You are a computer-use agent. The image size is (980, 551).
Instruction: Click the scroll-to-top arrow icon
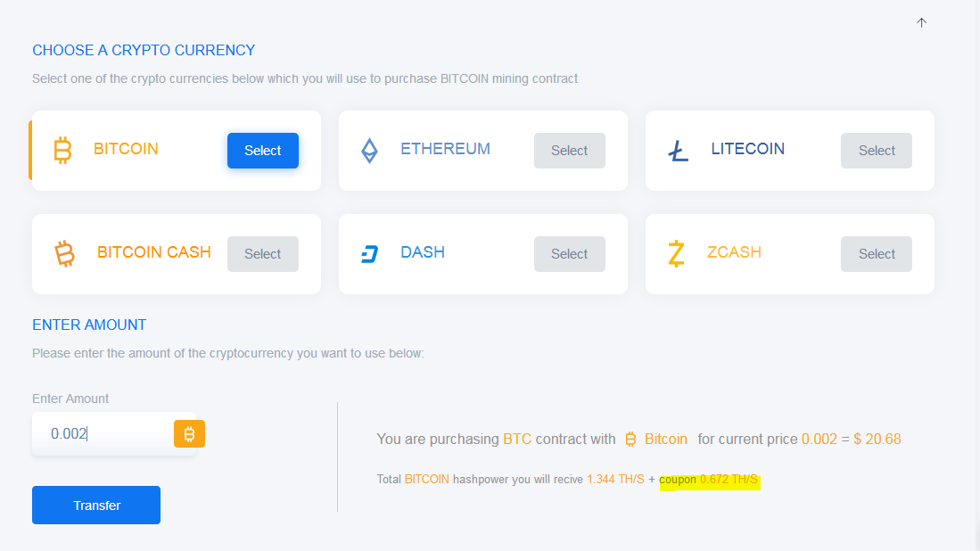tap(921, 22)
